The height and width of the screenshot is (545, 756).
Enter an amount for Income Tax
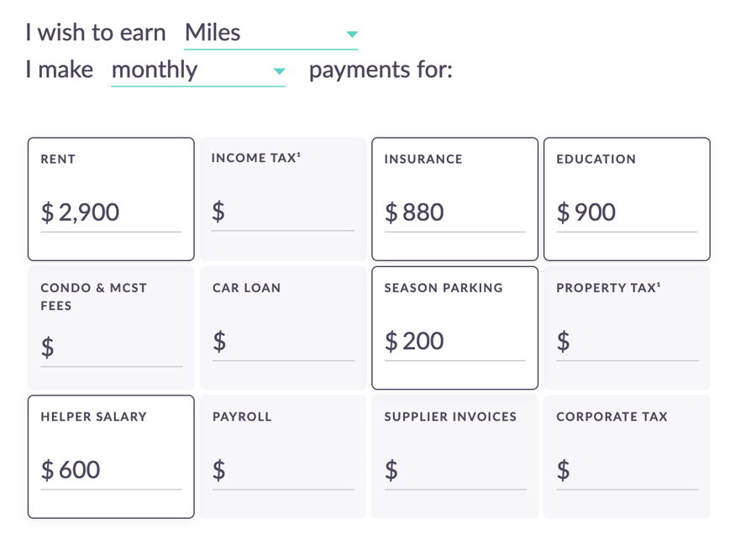point(290,212)
